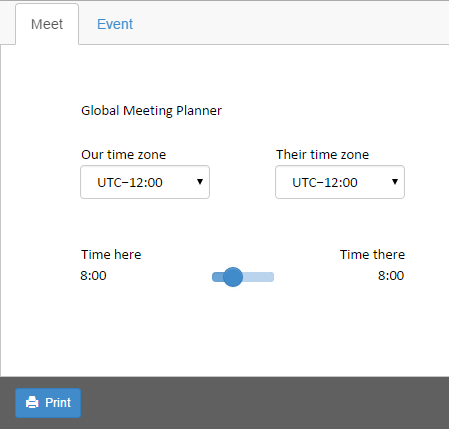Click the arrow of Their time zone selector
The width and height of the screenshot is (449, 429).
point(395,182)
